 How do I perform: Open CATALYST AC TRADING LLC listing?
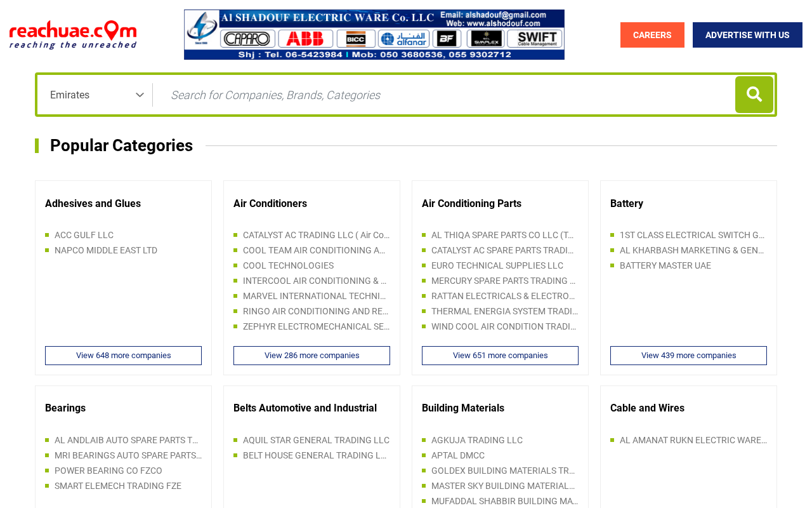click(316, 235)
